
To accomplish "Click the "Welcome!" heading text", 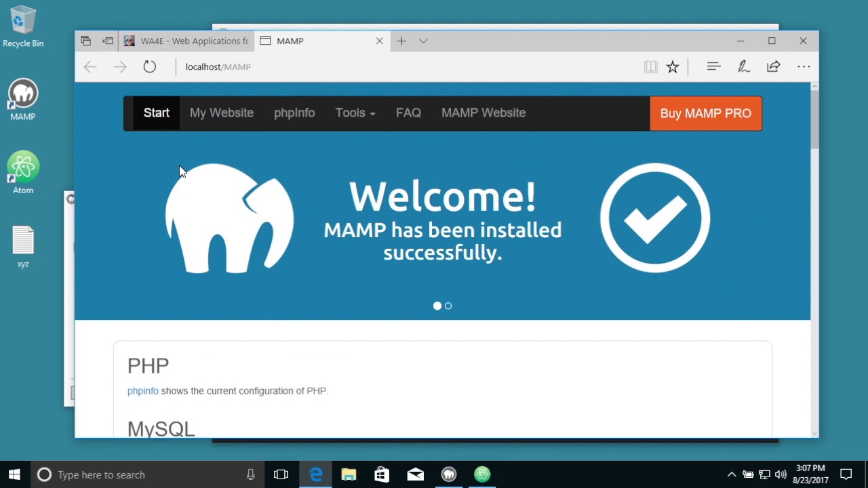I will (x=443, y=197).
